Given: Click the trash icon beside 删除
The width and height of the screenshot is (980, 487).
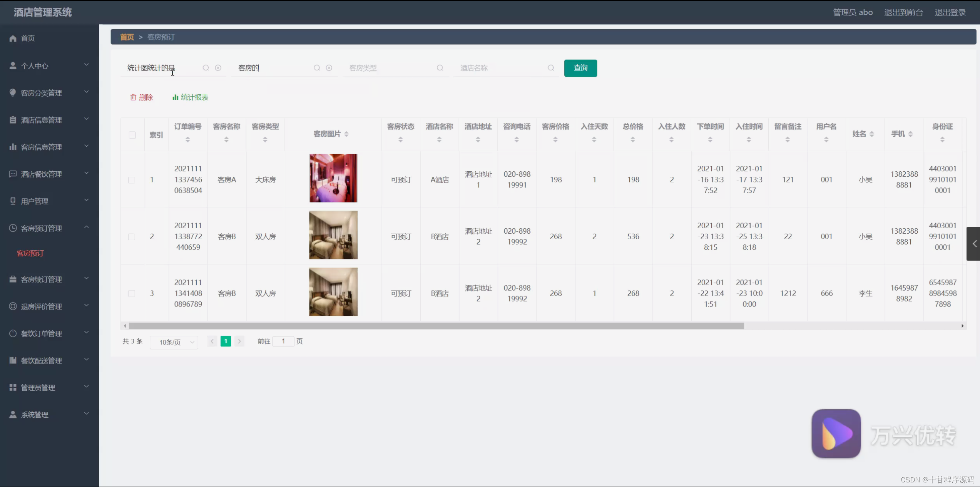Looking at the screenshot, I should point(133,97).
